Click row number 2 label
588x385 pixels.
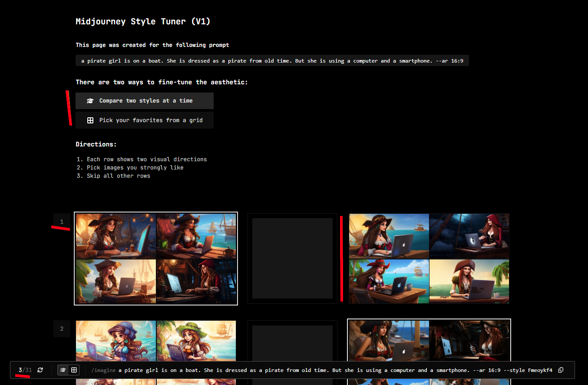pos(62,329)
